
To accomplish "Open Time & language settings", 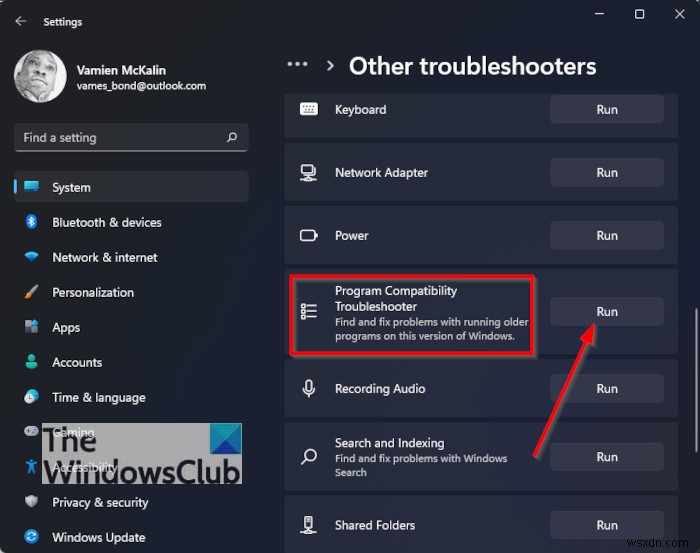I will coord(131,397).
